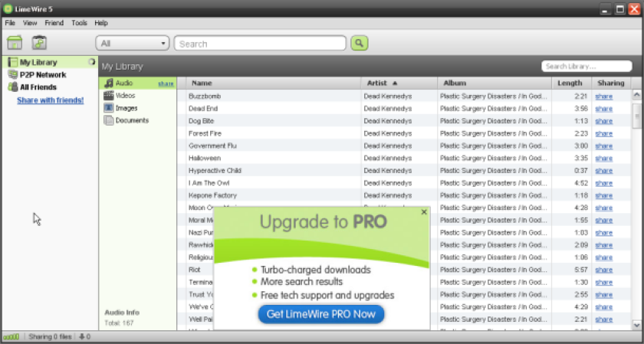Select the I Am The Owl song
Image resolution: width=644 pixels, height=344 pixels.
coord(209,183)
